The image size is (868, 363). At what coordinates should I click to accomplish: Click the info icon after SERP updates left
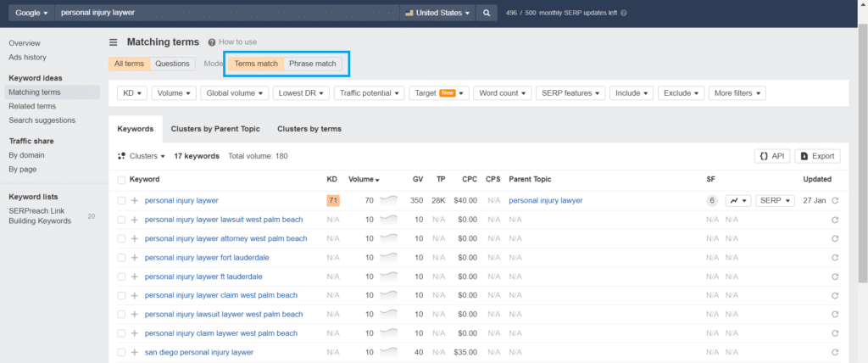point(624,13)
